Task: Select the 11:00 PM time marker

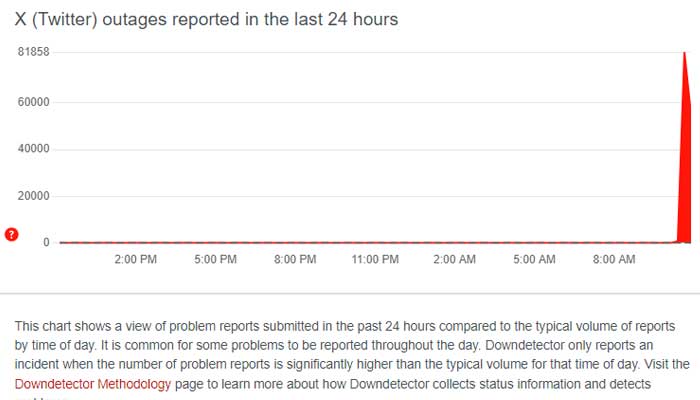Action: tap(374, 260)
